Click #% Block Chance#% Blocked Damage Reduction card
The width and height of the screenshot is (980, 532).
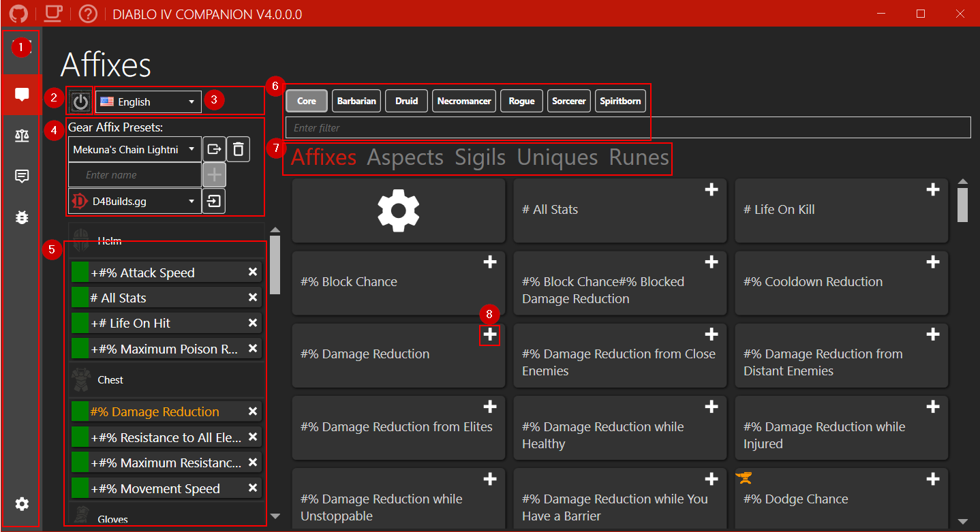(x=620, y=283)
